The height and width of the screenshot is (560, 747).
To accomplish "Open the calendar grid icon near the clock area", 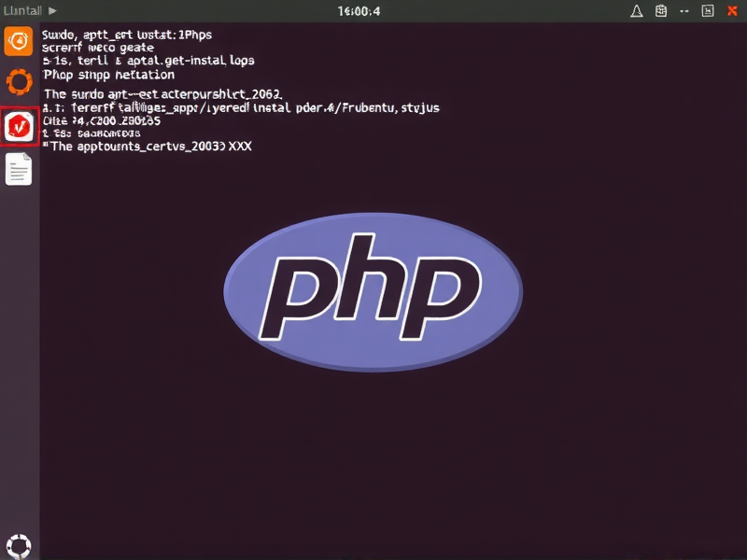I will click(661, 10).
